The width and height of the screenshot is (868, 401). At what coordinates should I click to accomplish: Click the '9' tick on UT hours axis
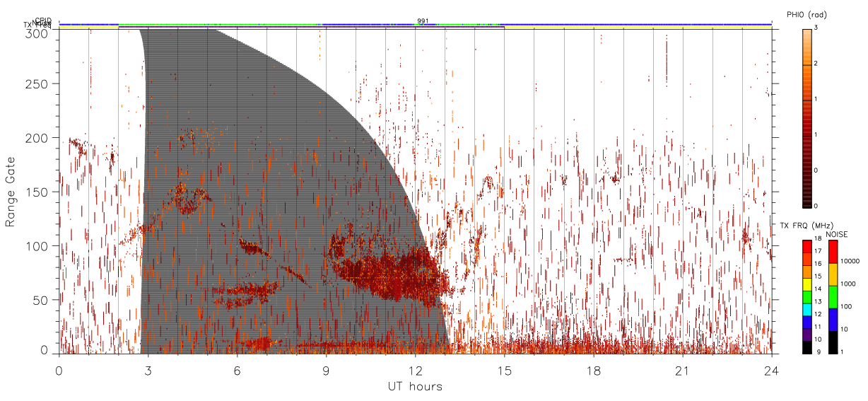click(x=326, y=370)
